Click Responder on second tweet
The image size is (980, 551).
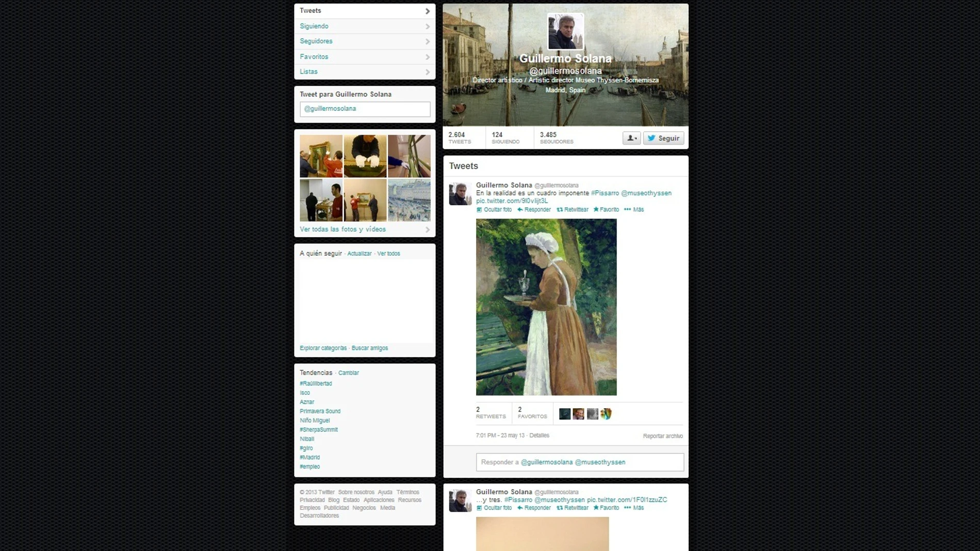pos(534,508)
